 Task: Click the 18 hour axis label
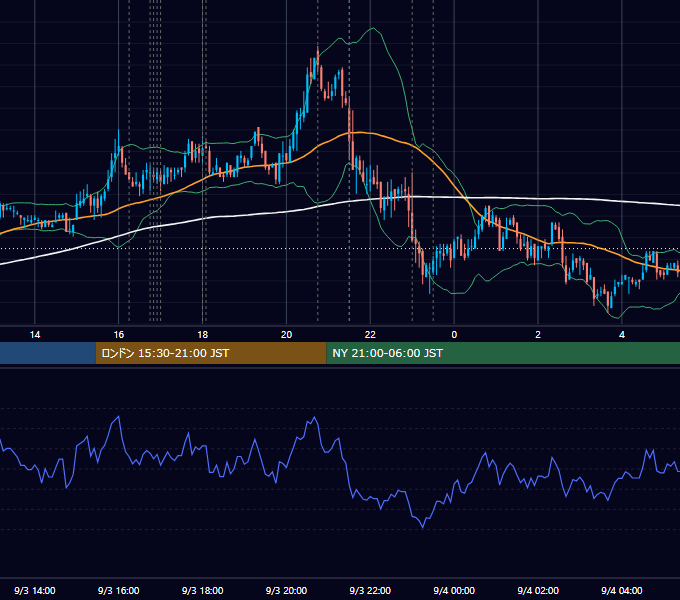203,335
